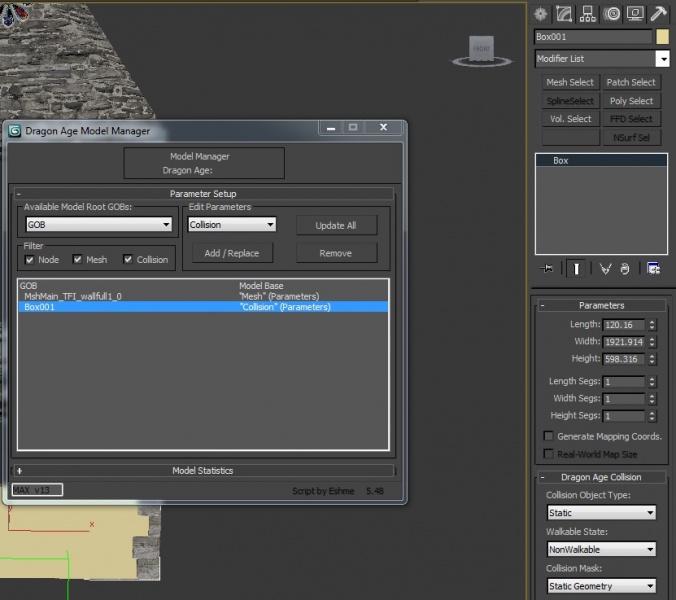Screen dimensions: 676x600
Task: Open the Utilities hammer panel icon
Action: (658, 13)
